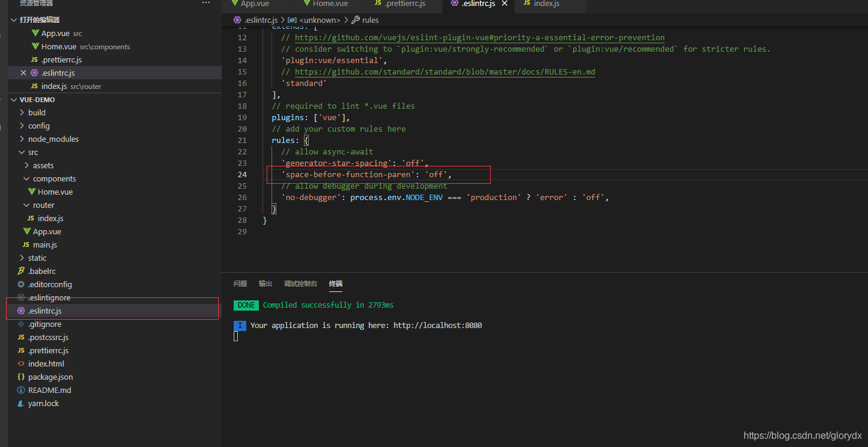Expand the build folder
Viewport: 868px width, 447px height.
[37, 112]
